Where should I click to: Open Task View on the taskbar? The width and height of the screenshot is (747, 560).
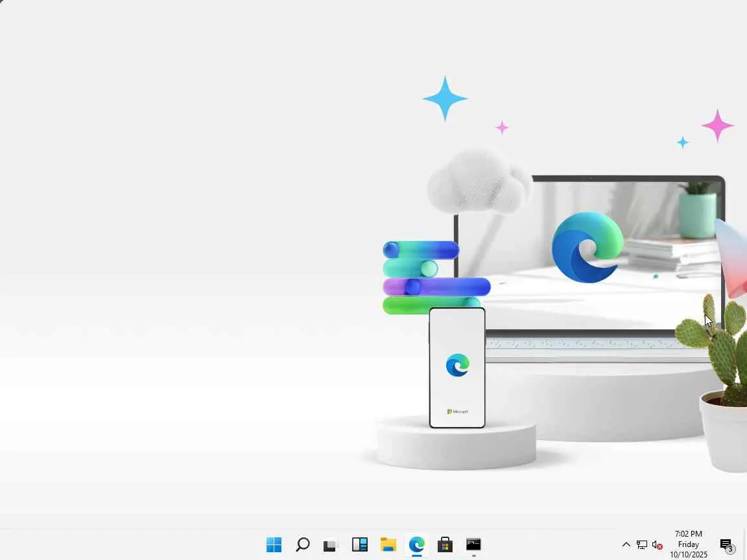[331, 544]
